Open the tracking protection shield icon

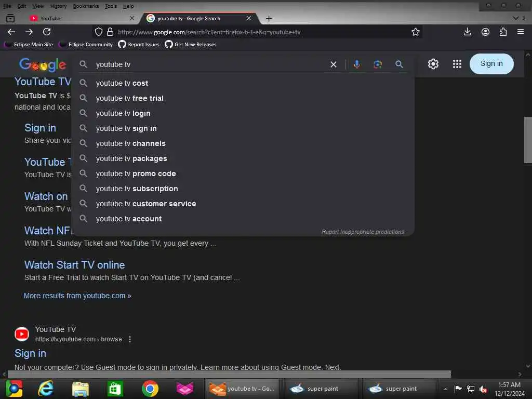[98, 32]
